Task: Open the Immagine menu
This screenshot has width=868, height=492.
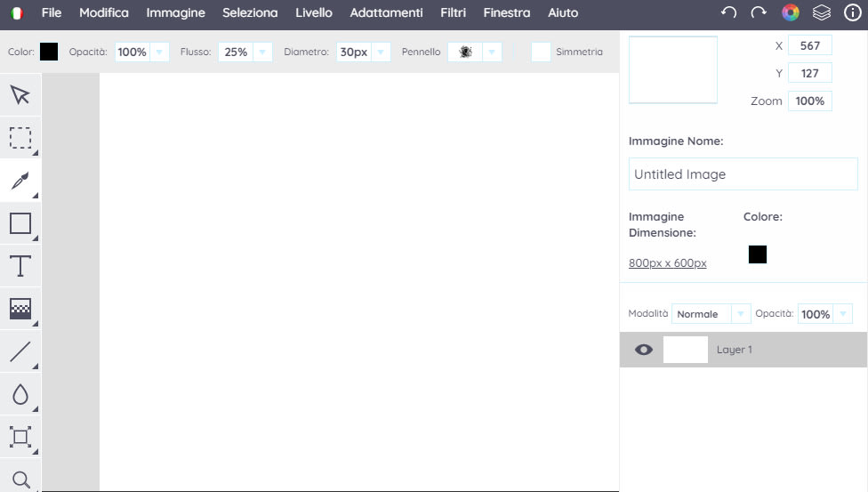Action: (x=175, y=12)
